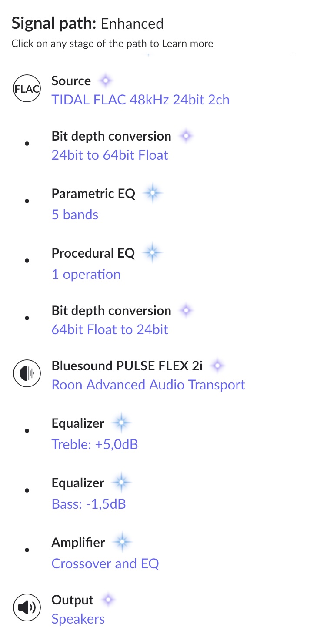The image size is (327, 644).
Task: Open the 24bit to 64bit Float stage
Action: 110,155
